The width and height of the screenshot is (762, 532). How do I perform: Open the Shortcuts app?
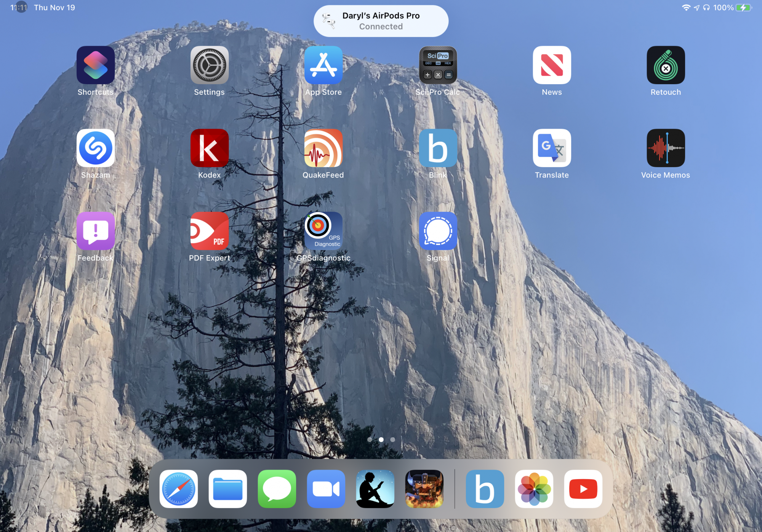[x=95, y=65]
